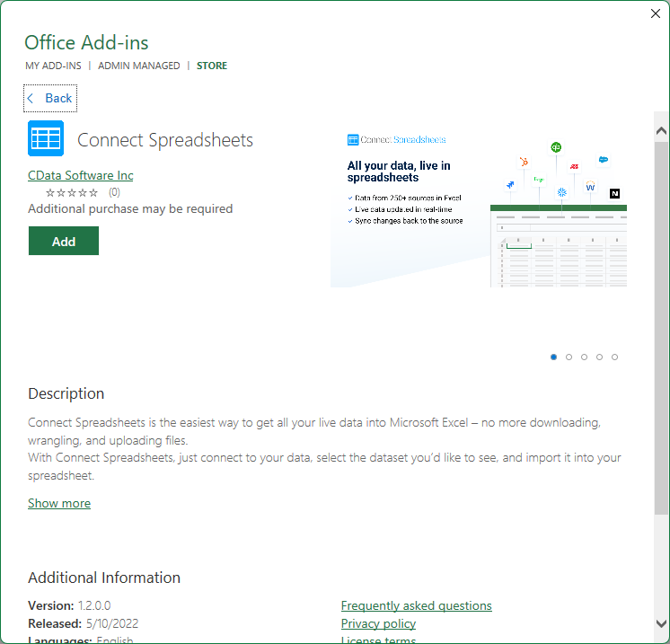This screenshot has height=644, width=670.
Task: Open the CData Software Inc publisher link
Action: [81, 175]
